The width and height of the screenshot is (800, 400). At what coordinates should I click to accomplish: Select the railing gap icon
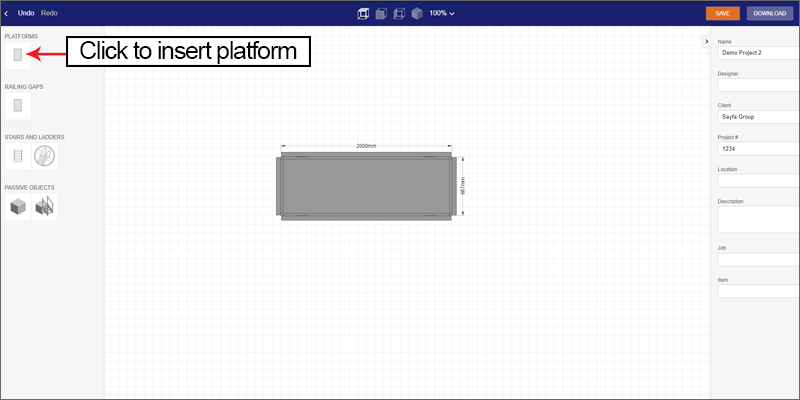coord(17,104)
